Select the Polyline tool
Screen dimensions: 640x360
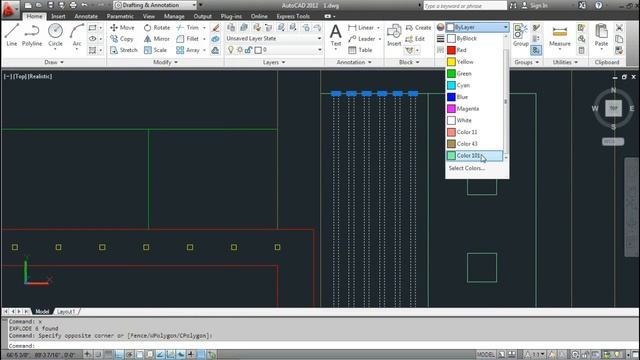coord(32,35)
